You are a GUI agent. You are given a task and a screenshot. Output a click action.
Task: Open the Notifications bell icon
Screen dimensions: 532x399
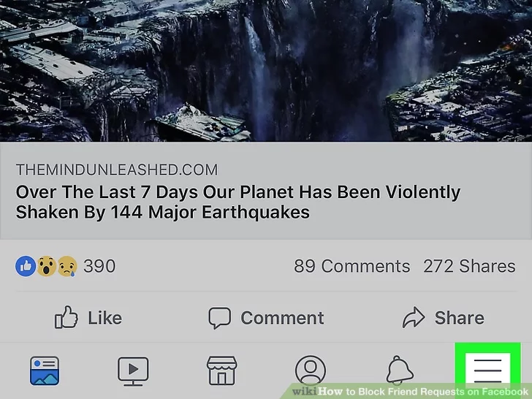coord(400,370)
